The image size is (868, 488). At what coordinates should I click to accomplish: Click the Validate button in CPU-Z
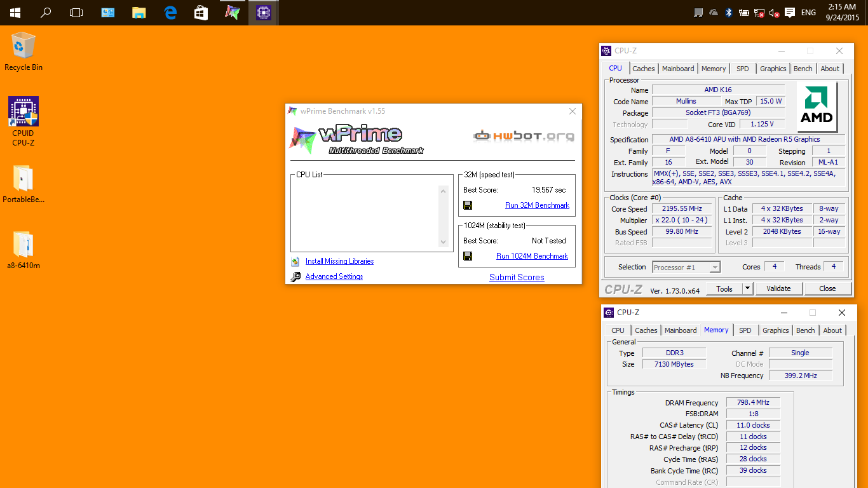(778, 288)
